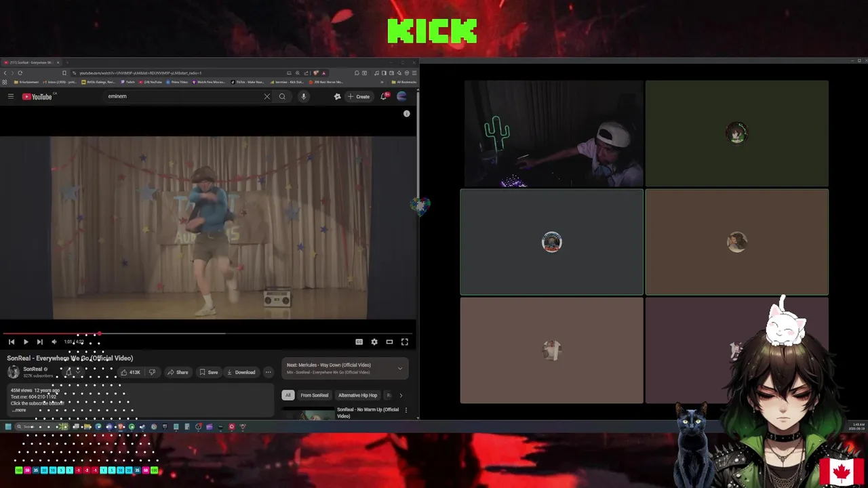Skip to next video in player

40,342
